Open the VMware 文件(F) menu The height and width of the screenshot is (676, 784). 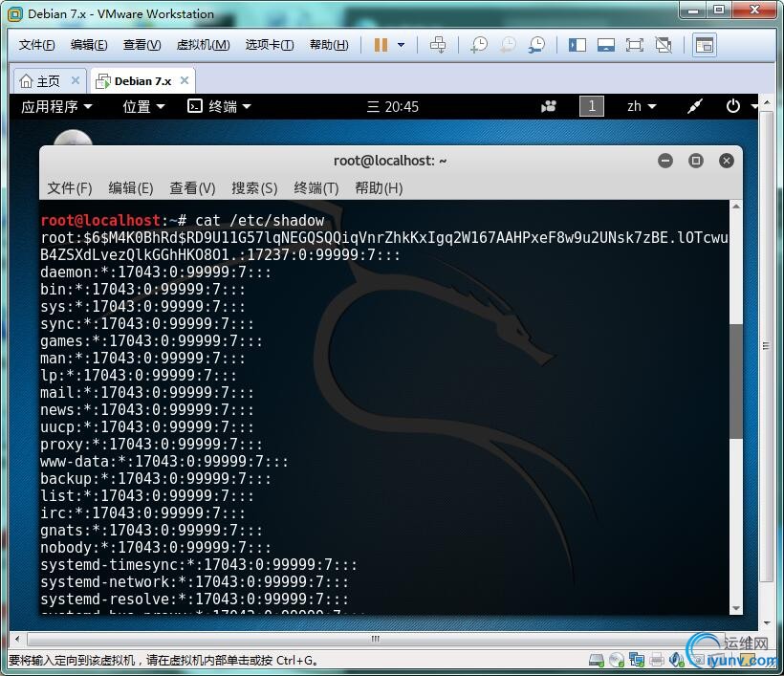tap(36, 45)
